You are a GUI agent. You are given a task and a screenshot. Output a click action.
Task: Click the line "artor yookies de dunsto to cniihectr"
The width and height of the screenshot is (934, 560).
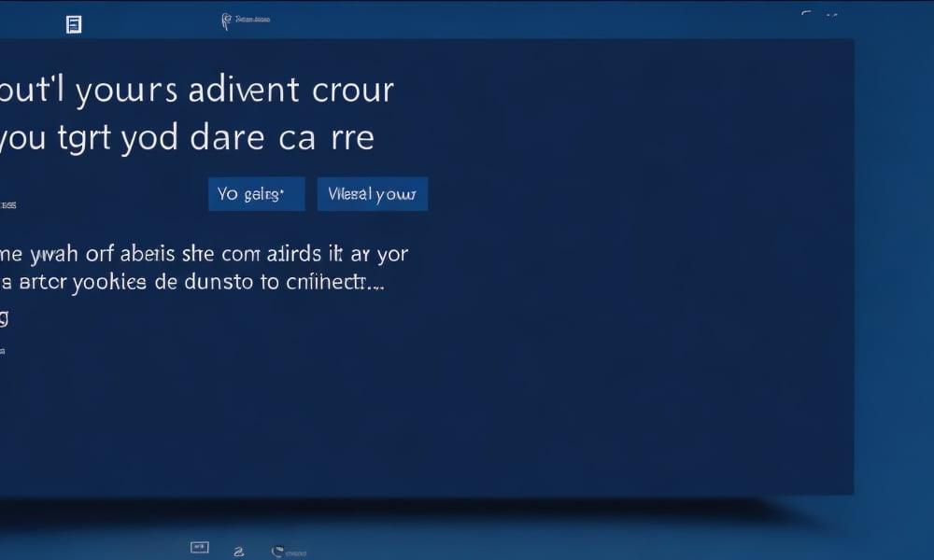191,282
